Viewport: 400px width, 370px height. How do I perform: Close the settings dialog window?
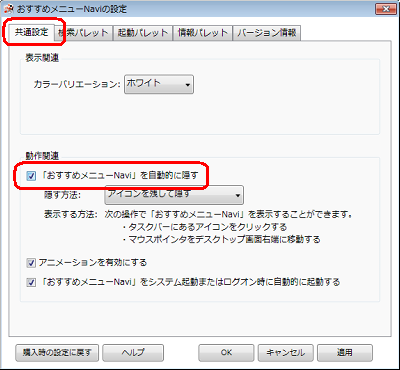click(x=386, y=9)
